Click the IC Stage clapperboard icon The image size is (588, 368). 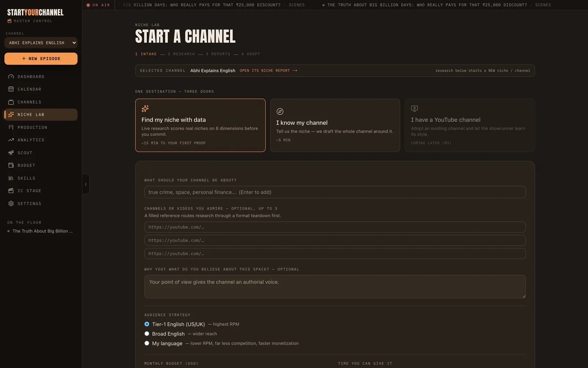click(x=11, y=191)
